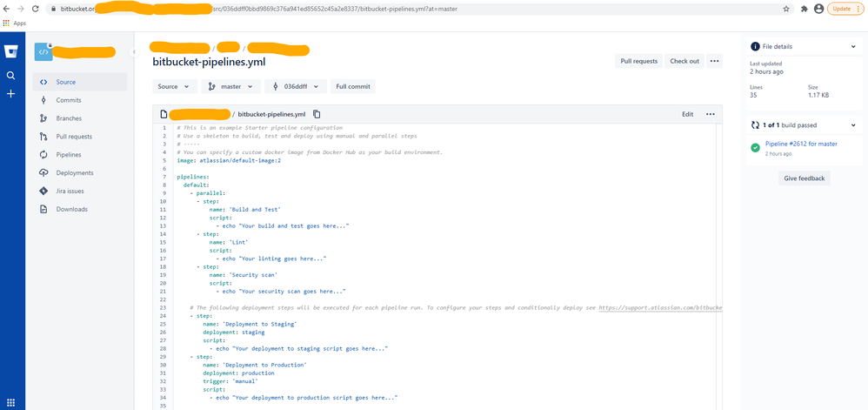The height and width of the screenshot is (410, 868).
Task: Bookmark the page with the star icon
Action: [786, 9]
